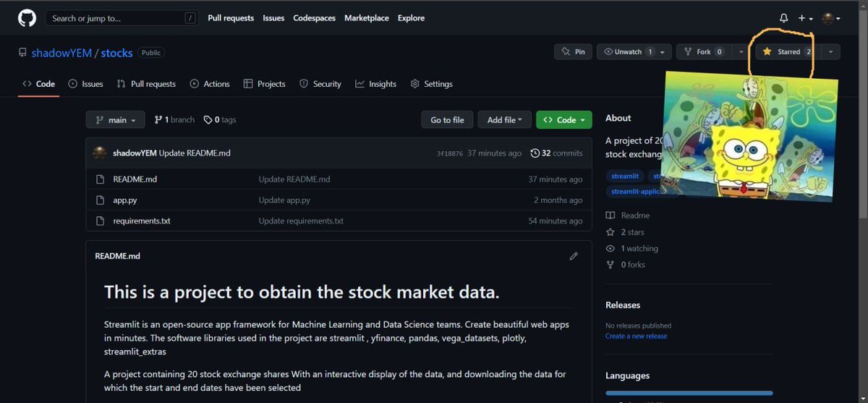This screenshot has height=403, width=868.
Task: Go to Pull requests in header
Action: (x=231, y=18)
